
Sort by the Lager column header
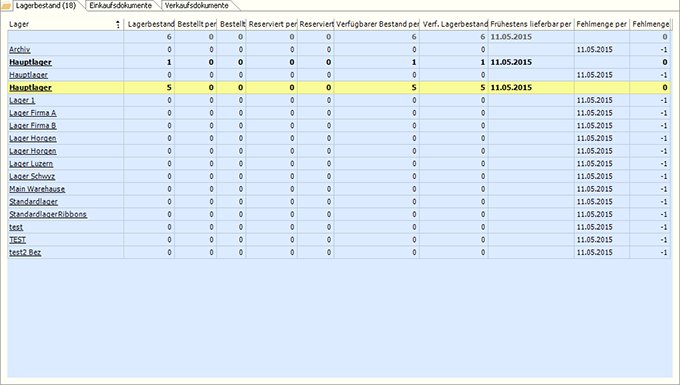coord(66,24)
